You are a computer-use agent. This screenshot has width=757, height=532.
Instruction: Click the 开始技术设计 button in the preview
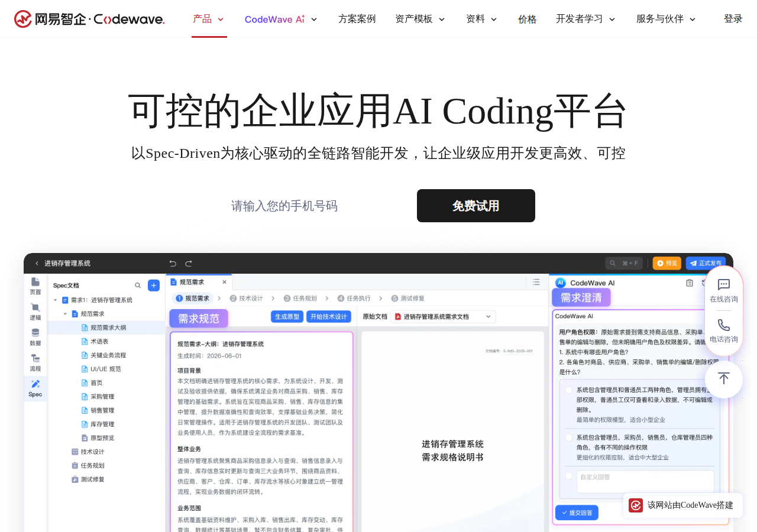pos(329,316)
